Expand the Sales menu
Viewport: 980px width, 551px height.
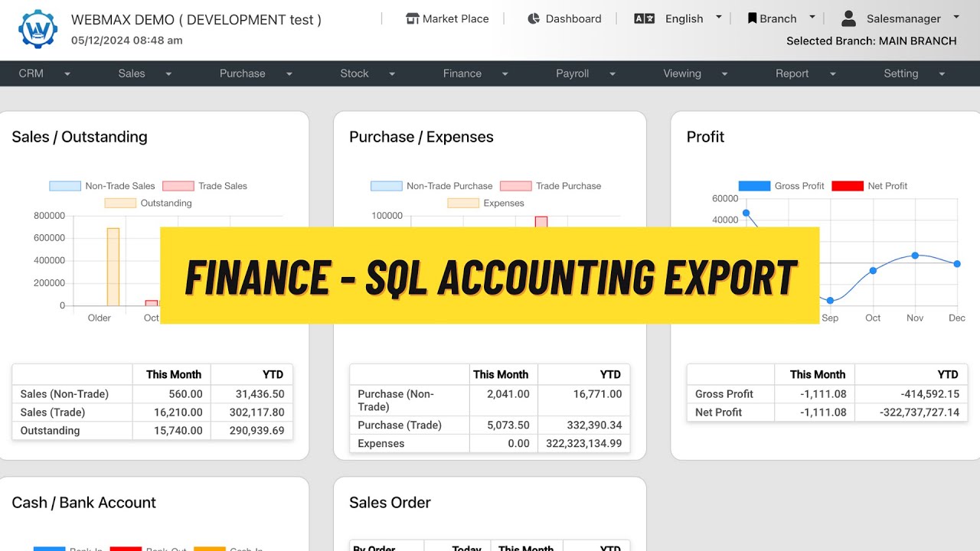145,73
